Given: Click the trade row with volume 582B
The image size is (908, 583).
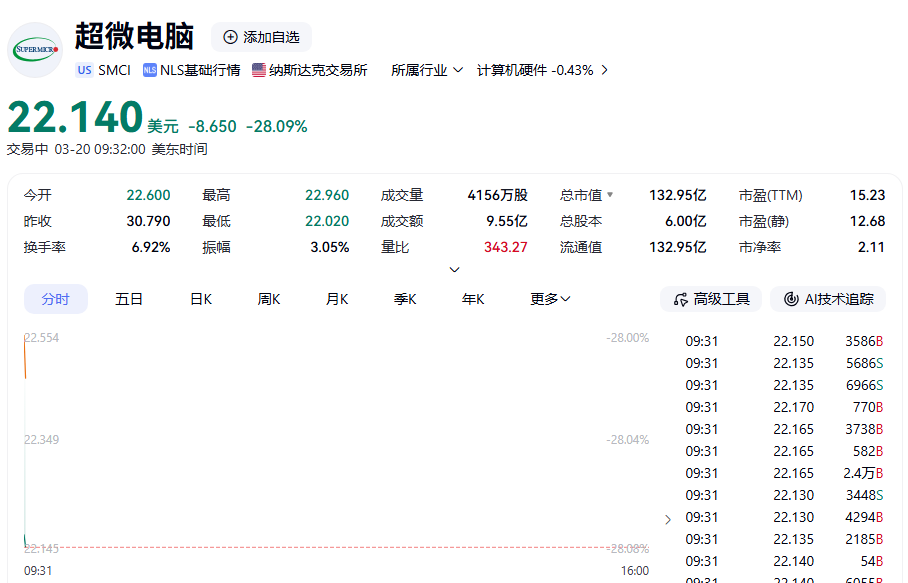Looking at the screenshot, I should [x=784, y=451].
